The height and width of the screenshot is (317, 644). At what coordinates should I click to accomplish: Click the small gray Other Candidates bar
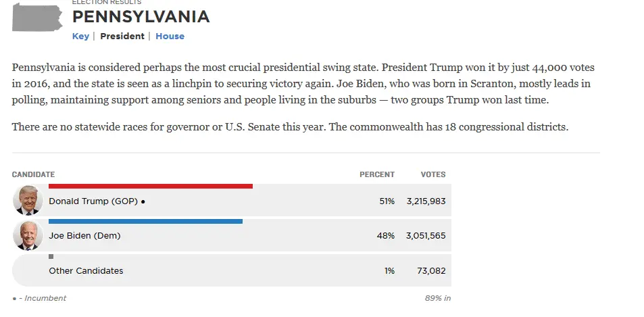[51, 256]
